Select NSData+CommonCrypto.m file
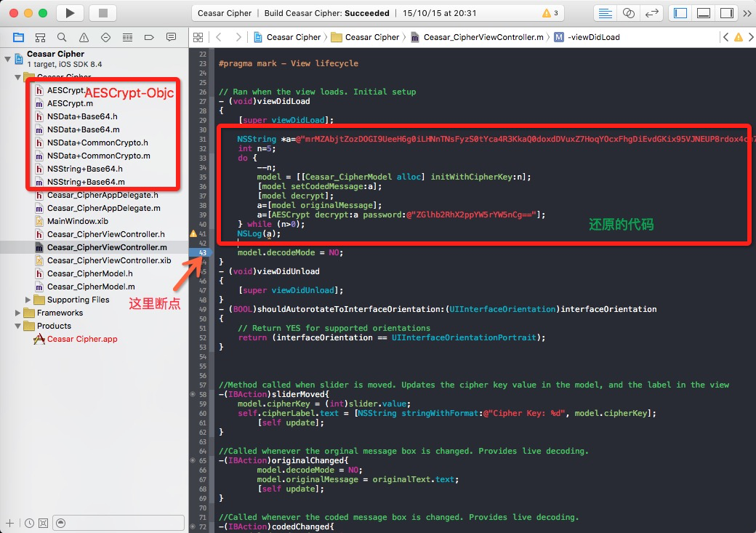 [98, 156]
